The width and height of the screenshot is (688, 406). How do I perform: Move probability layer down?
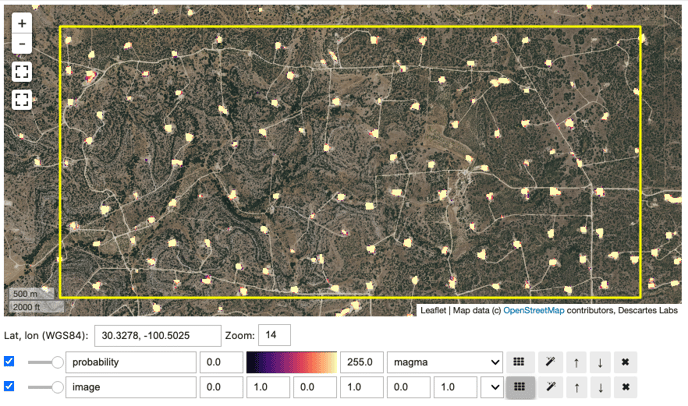tap(600, 362)
